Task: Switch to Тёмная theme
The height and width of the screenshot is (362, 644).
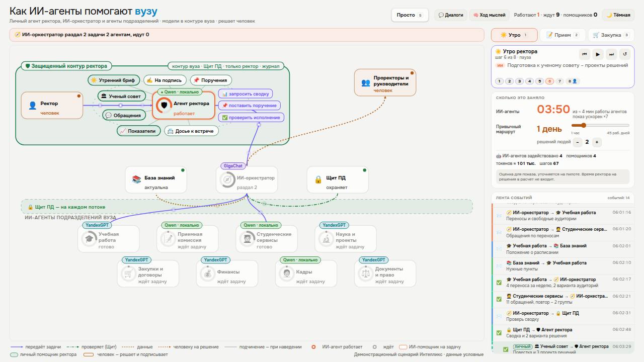Action: (x=618, y=15)
